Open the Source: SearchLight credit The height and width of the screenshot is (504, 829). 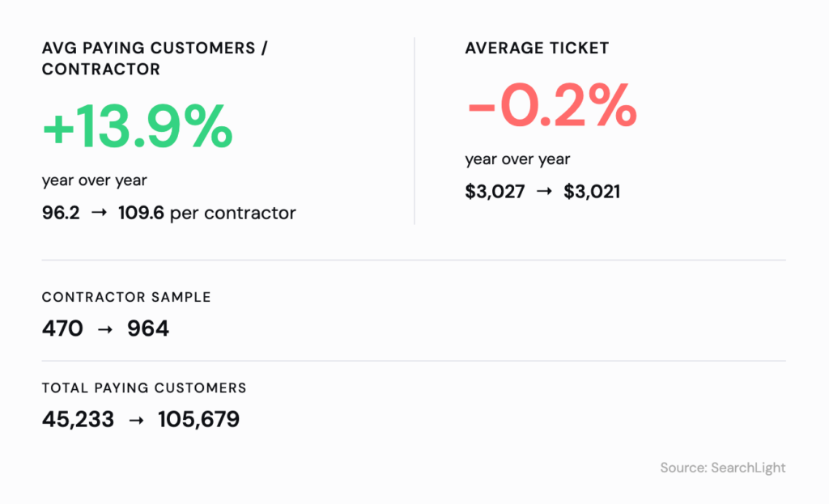click(723, 468)
